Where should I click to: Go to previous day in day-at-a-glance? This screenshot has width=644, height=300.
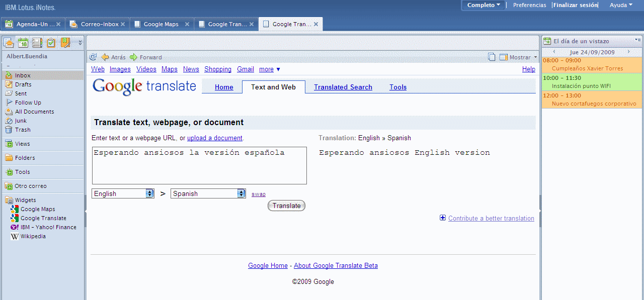(x=554, y=52)
